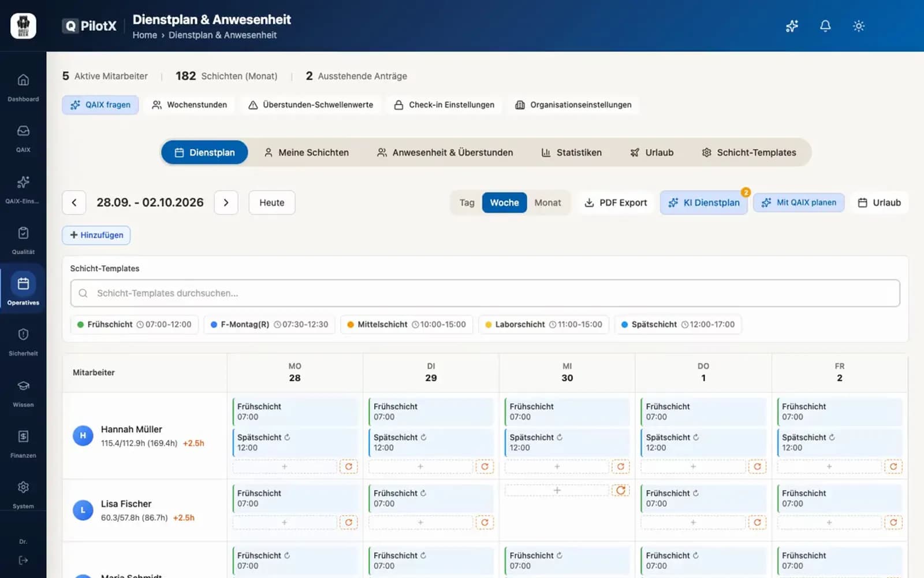Click the Home breadcrumb link
Viewport: 924px width, 578px height.
pos(144,35)
